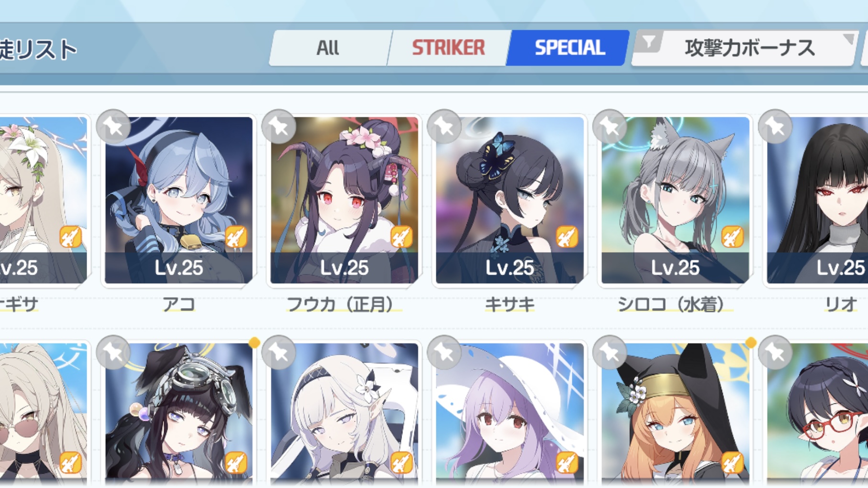Click the attack bonus badge on キサキ
The height and width of the screenshot is (488, 868).
point(567,236)
